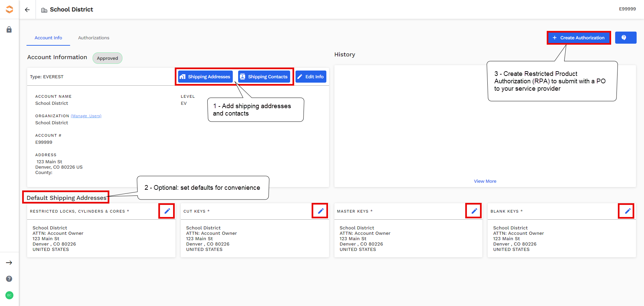Viewport: 644px width, 306px height.
Task: Click the Edit Info button
Action: tap(311, 77)
